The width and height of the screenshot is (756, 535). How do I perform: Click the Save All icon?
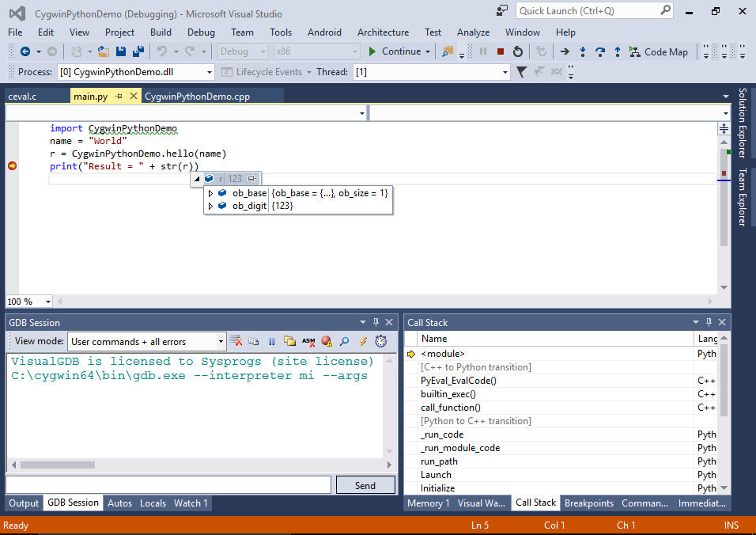click(138, 51)
